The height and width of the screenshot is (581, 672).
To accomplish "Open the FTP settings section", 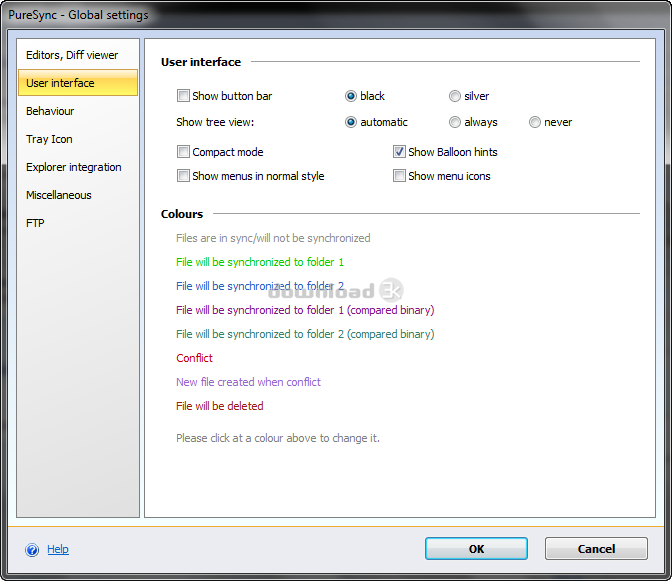I will [35, 223].
